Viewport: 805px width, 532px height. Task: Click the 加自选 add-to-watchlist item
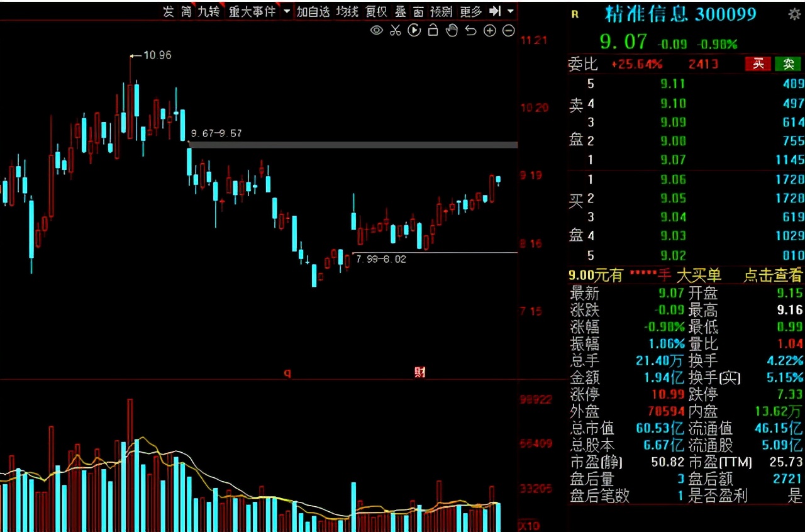pos(313,11)
